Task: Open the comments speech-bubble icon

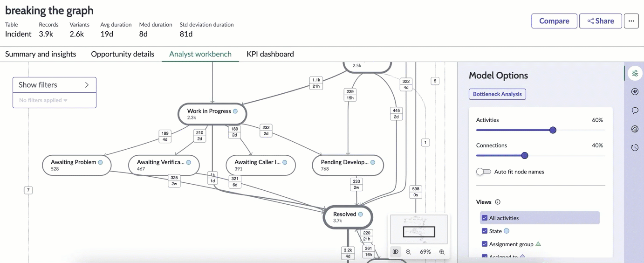Action: (635, 111)
